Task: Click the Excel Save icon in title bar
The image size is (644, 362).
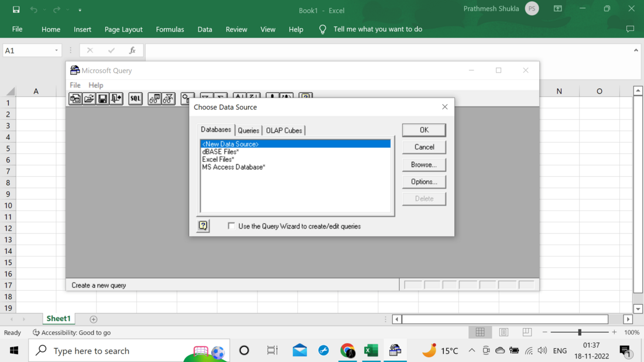Action: [16, 9]
